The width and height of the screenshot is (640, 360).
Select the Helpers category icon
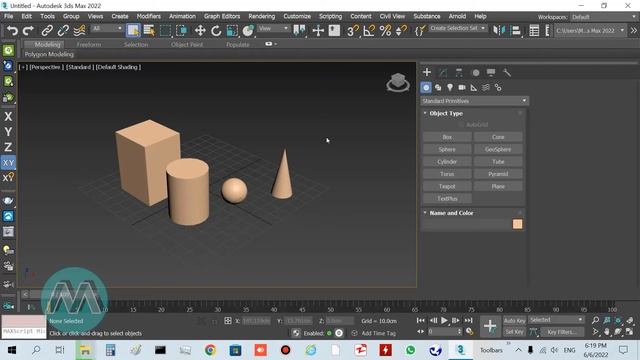pyautogui.click(x=473, y=87)
